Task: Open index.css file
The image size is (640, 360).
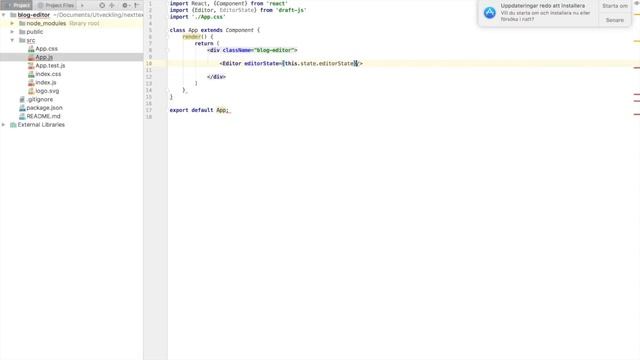Action: [x=48, y=74]
